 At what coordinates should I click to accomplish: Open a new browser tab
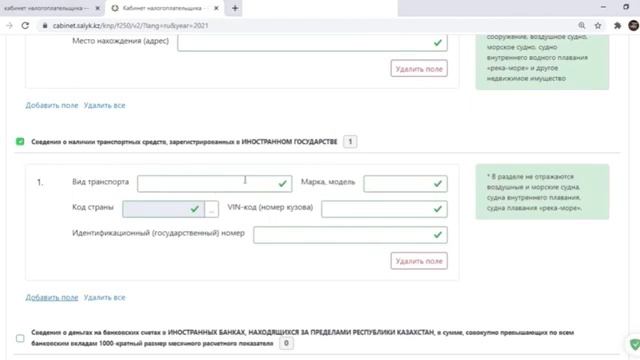[235, 8]
